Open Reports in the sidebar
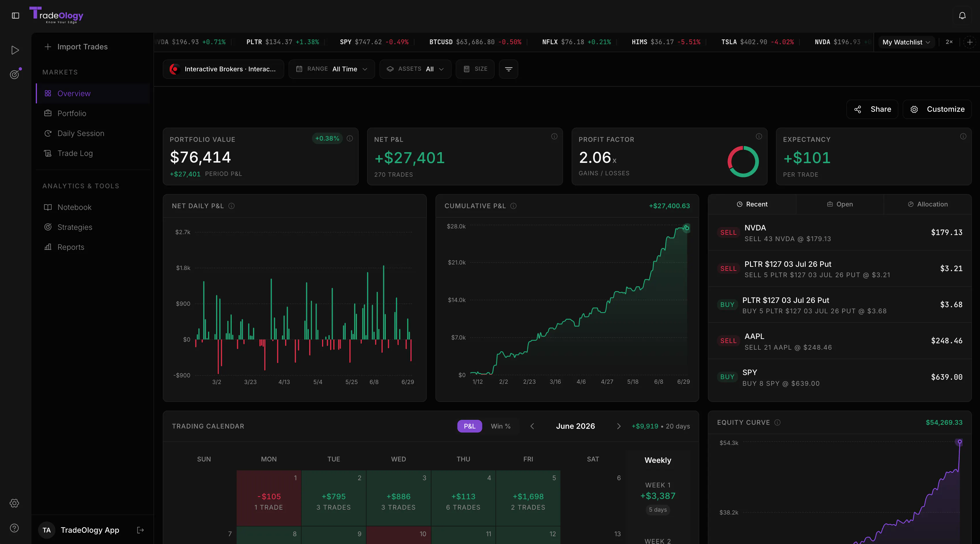Viewport: 980px width, 544px height. tap(93, 247)
